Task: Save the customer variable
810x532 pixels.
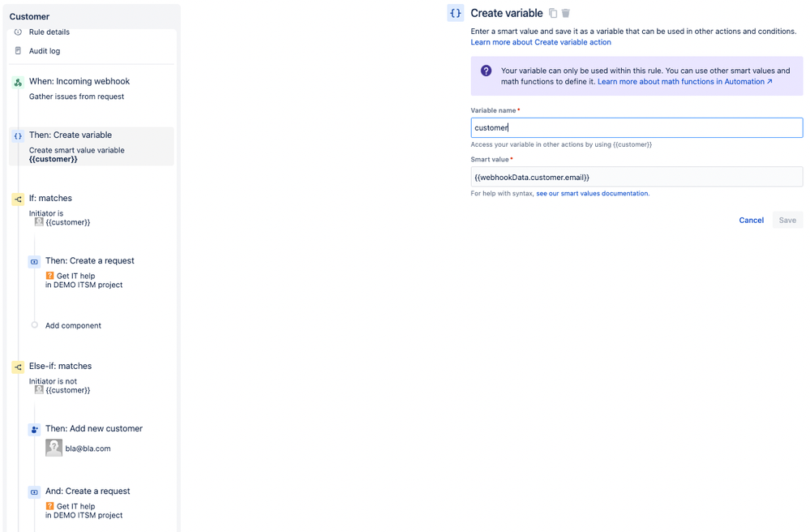Action: pyautogui.click(x=786, y=220)
